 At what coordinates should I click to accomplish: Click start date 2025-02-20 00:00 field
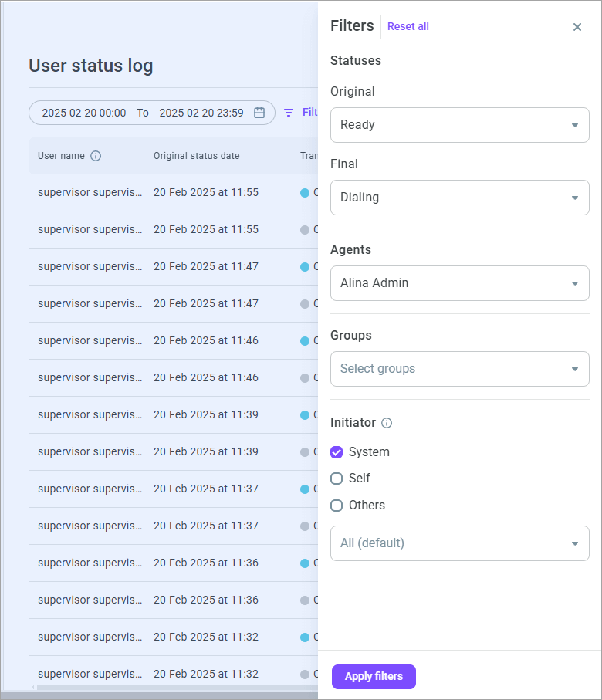(x=84, y=113)
